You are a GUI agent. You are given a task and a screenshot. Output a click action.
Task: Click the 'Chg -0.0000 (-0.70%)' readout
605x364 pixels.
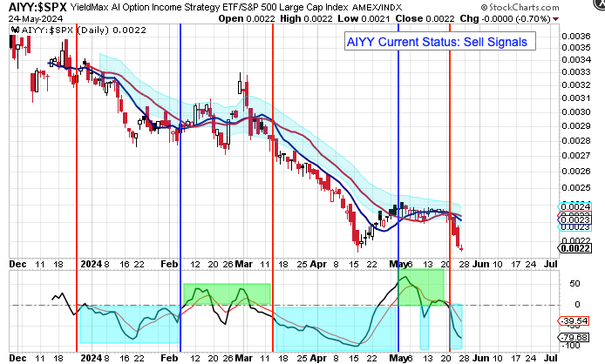[541, 17]
